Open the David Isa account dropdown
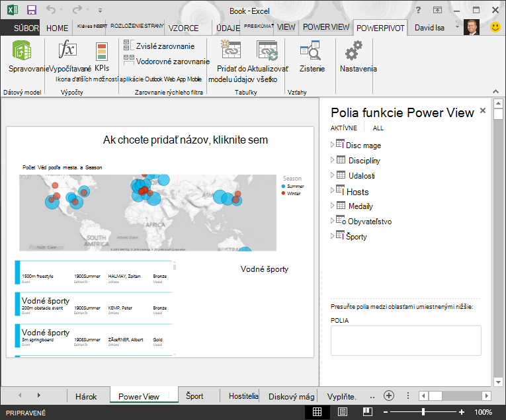This screenshot has width=506, height=420. 457,26
